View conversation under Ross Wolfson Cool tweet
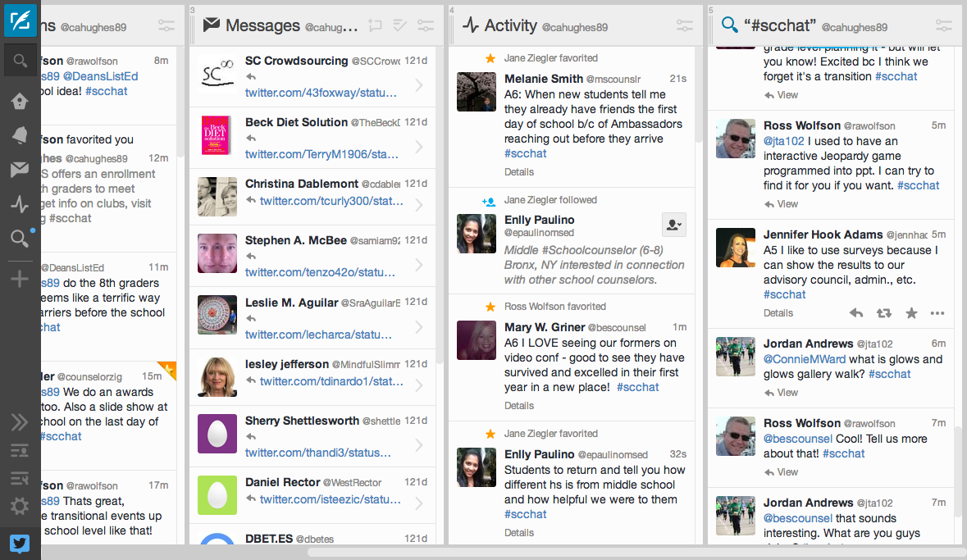This screenshot has height=560, width=967. (x=781, y=472)
